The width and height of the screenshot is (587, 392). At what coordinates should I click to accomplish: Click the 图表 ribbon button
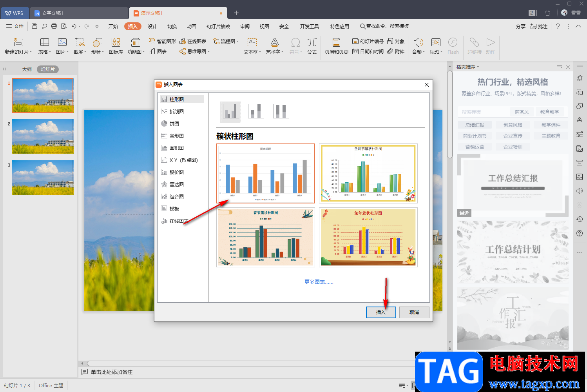coord(158,51)
